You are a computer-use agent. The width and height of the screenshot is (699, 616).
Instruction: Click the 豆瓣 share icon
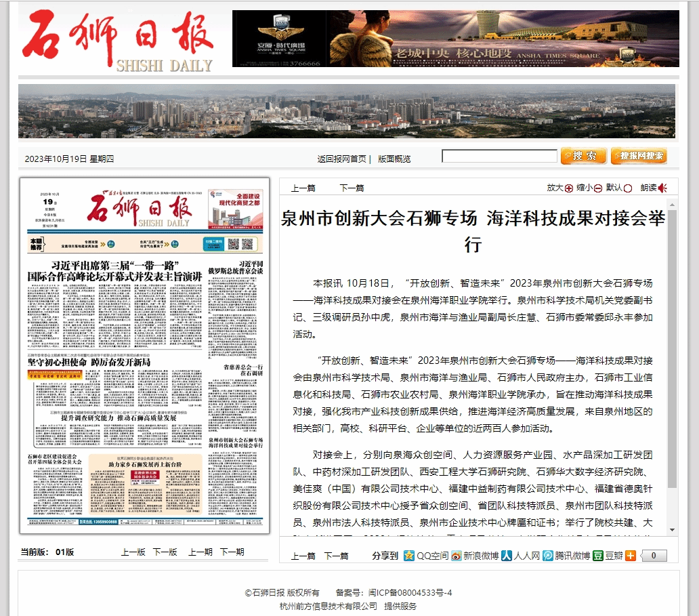point(598,556)
